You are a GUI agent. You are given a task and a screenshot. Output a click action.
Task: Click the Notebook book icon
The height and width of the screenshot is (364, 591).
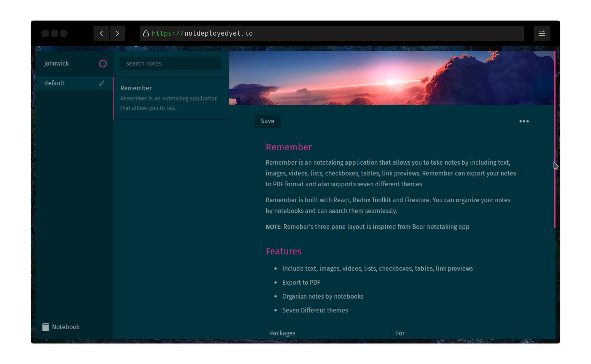tap(45, 327)
